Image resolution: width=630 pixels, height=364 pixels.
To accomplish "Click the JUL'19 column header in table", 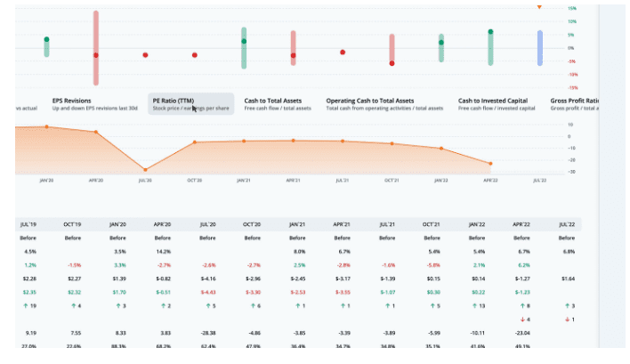I will pyautogui.click(x=28, y=225).
